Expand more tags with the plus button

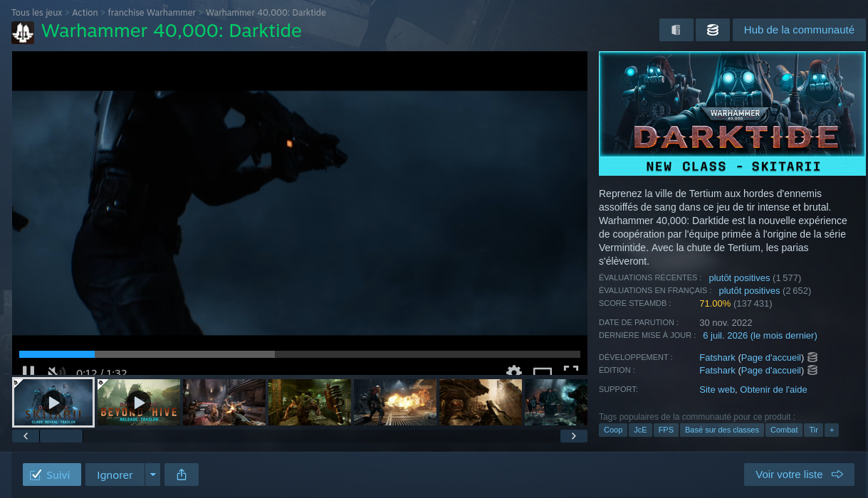pos(832,430)
